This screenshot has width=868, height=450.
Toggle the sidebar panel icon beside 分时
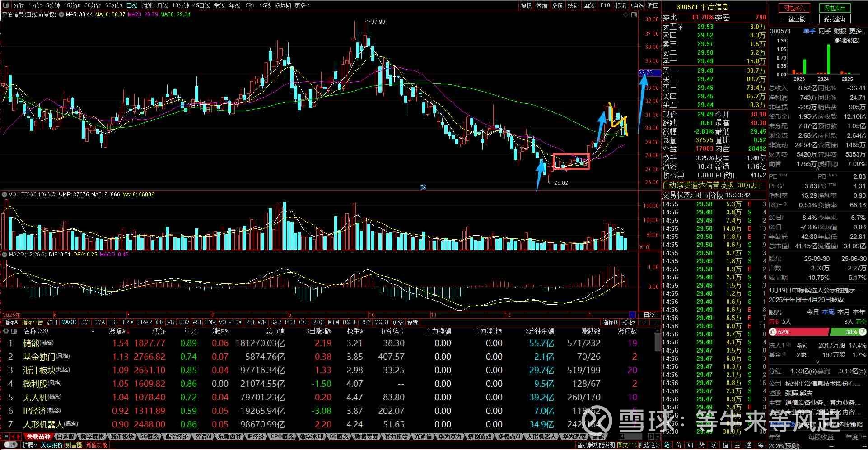tap(5, 5)
